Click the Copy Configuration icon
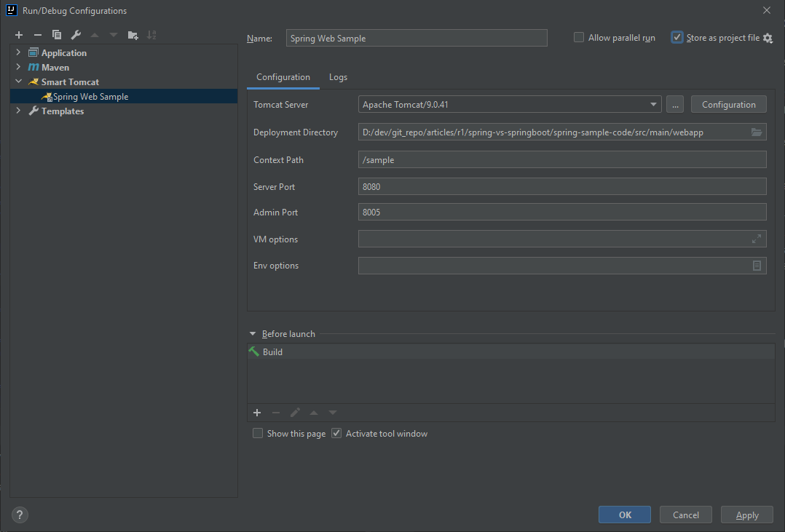Image resolution: width=785 pixels, height=532 pixels. [x=57, y=35]
